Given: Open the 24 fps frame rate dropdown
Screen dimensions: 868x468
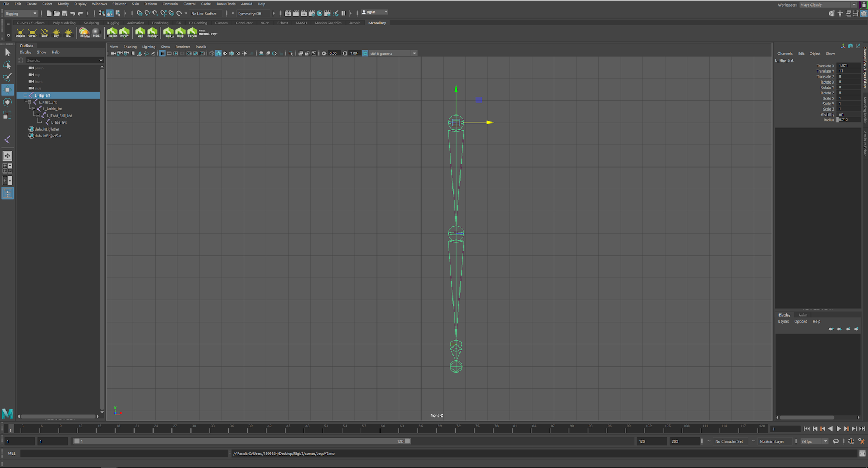Looking at the screenshot, I should pyautogui.click(x=815, y=441).
